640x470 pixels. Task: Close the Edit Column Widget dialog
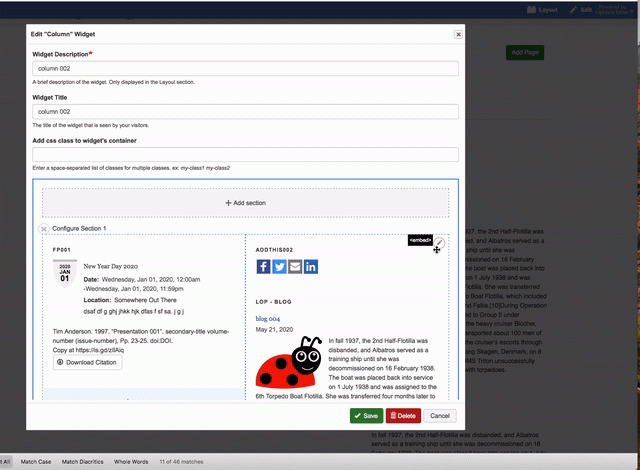pyautogui.click(x=458, y=34)
